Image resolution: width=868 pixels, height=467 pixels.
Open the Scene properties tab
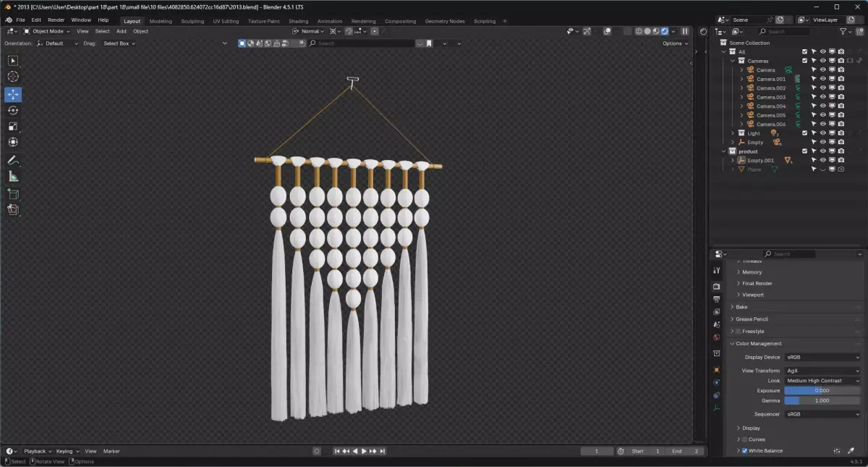[717, 324]
